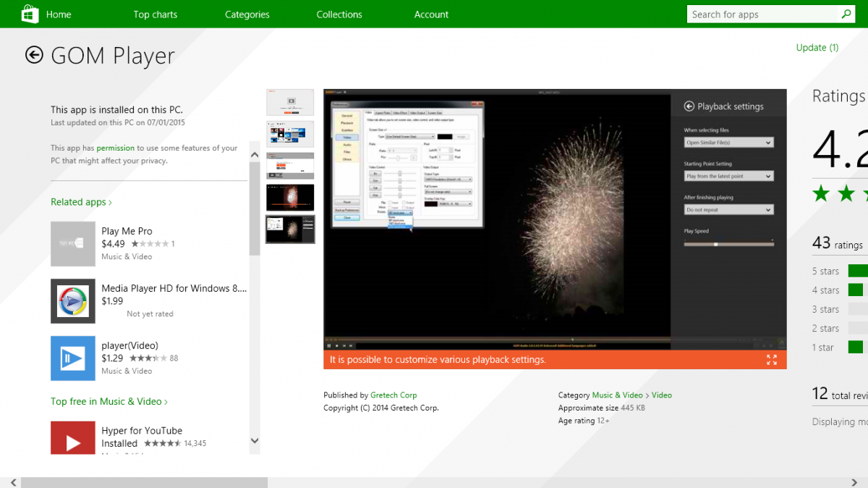The image size is (868, 488).
Task: Click the $1.99 price
Action: (x=113, y=301)
